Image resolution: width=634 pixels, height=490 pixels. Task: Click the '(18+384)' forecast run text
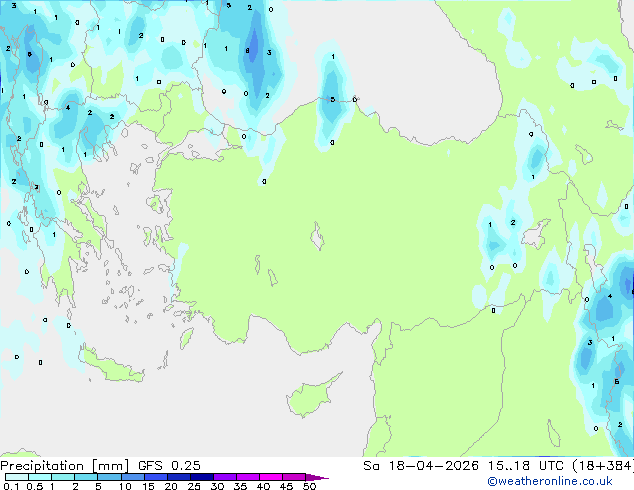[602, 466]
